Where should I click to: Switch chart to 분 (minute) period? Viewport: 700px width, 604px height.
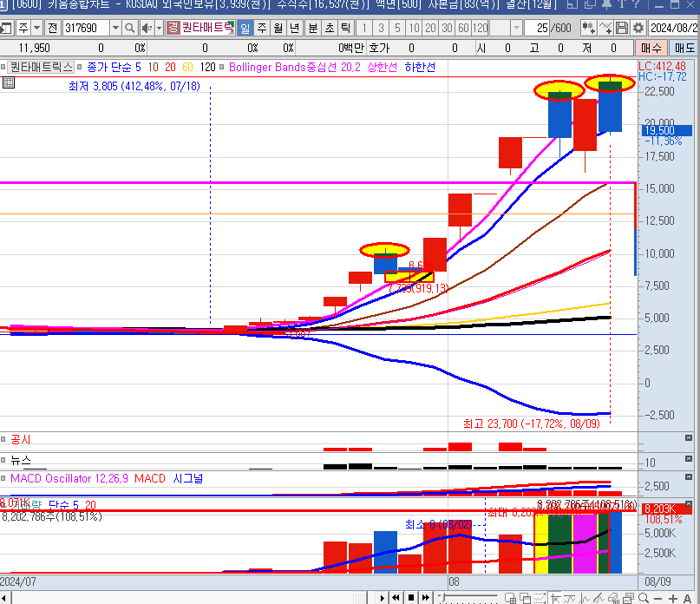click(x=312, y=29)
